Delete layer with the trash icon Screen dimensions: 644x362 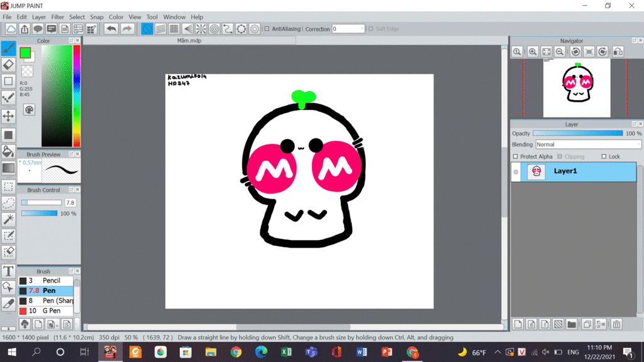click(616, 324)
